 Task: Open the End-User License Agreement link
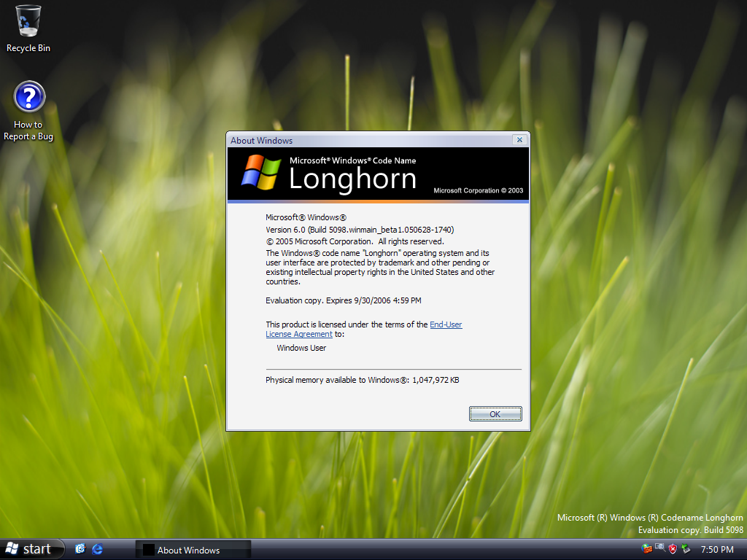pyautogui.click(x=363, y=329)
